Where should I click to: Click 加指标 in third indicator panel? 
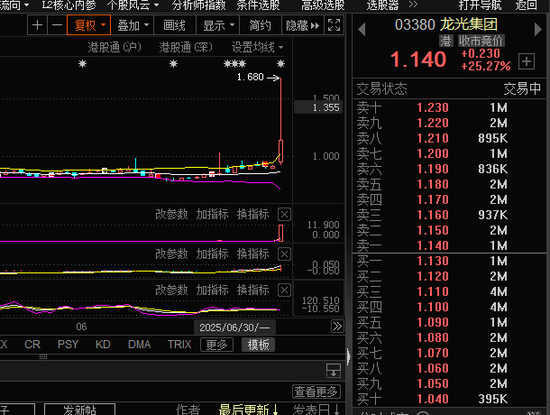(212, 290)
